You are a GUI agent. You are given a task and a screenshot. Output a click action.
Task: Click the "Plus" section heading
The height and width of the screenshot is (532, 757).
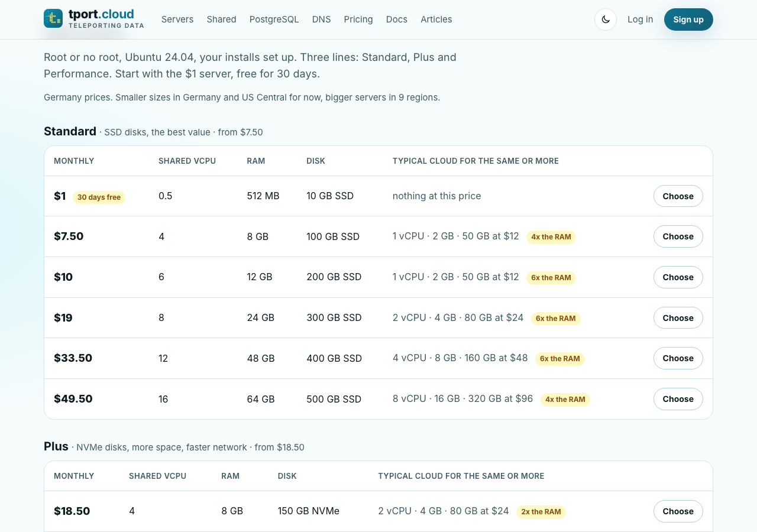click(56, 446)
